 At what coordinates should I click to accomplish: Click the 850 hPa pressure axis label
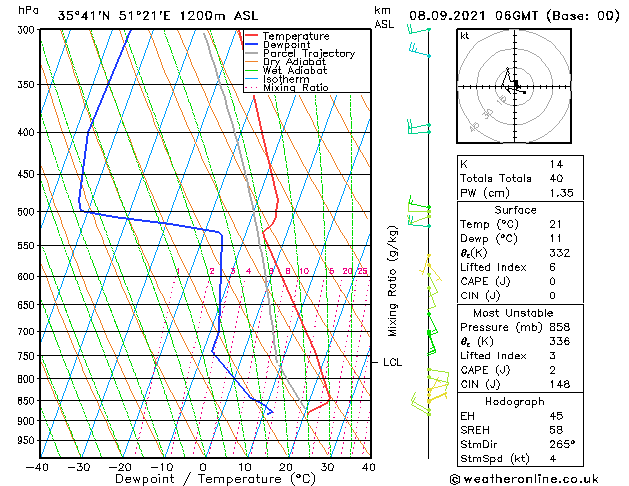pyautogui.click(x=26, y=401)
